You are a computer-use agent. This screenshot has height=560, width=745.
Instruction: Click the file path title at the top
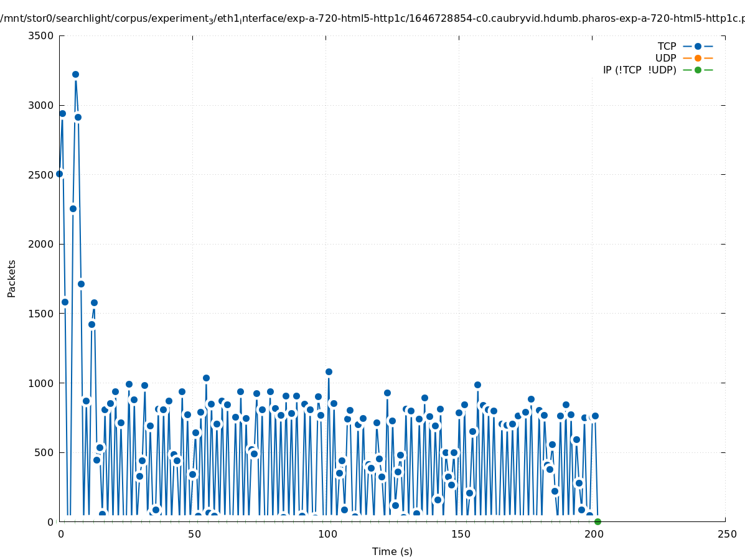tap(372, 19)
